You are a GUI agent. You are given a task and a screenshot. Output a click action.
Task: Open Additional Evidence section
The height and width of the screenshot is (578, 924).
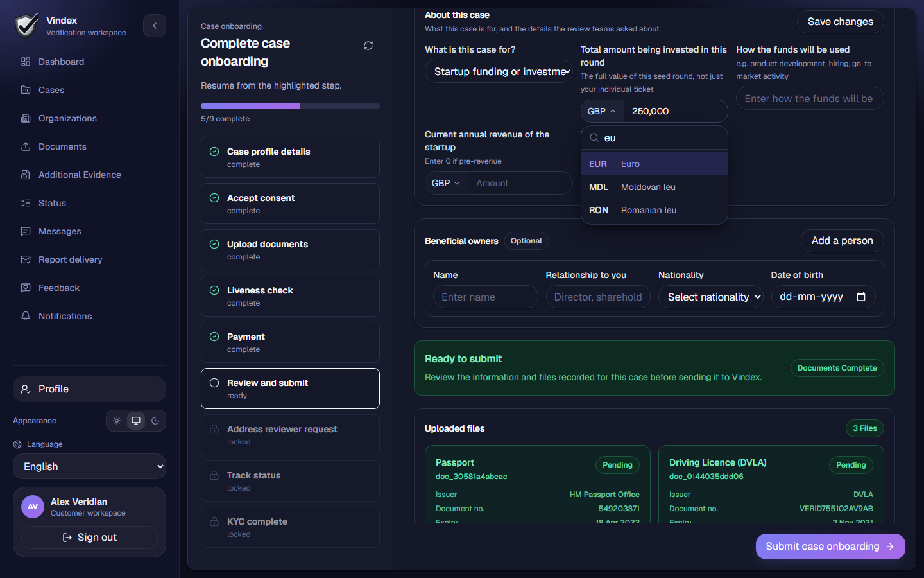[x=89, y=175]
